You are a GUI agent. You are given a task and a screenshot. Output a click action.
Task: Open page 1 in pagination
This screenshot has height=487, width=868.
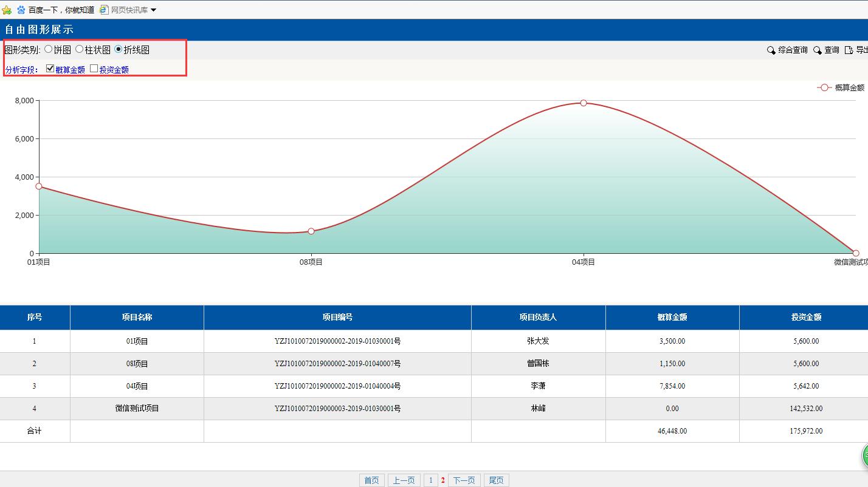point(430,480)
